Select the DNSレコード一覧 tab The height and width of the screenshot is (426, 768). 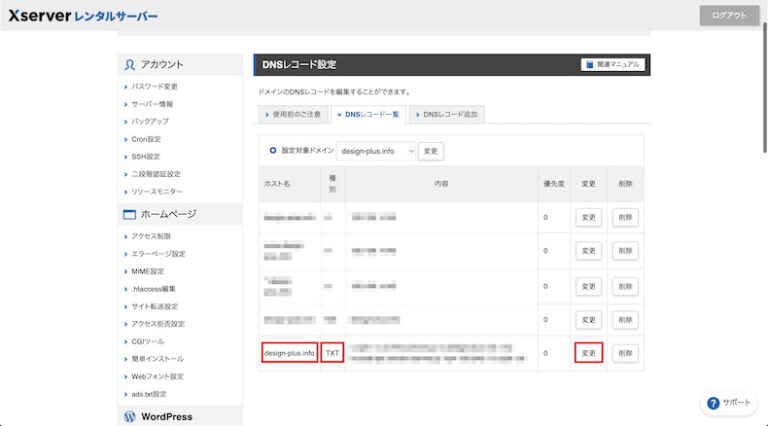point(367,115)
